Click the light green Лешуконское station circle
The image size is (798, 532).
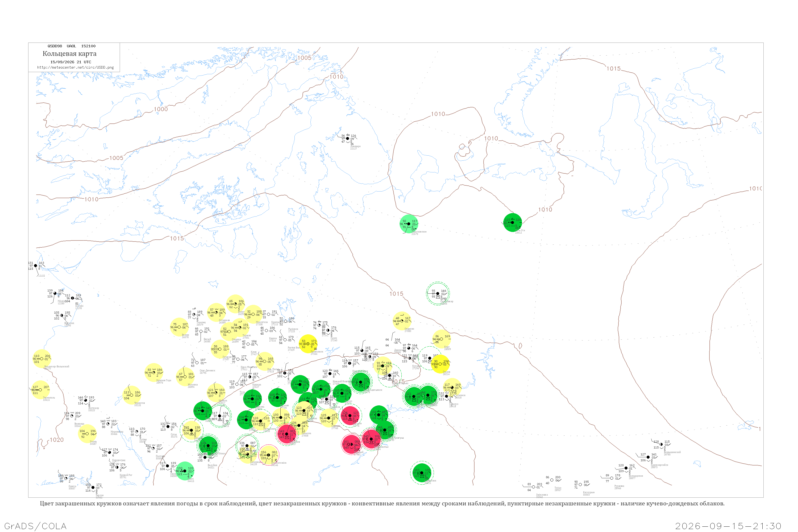(409, 224)
